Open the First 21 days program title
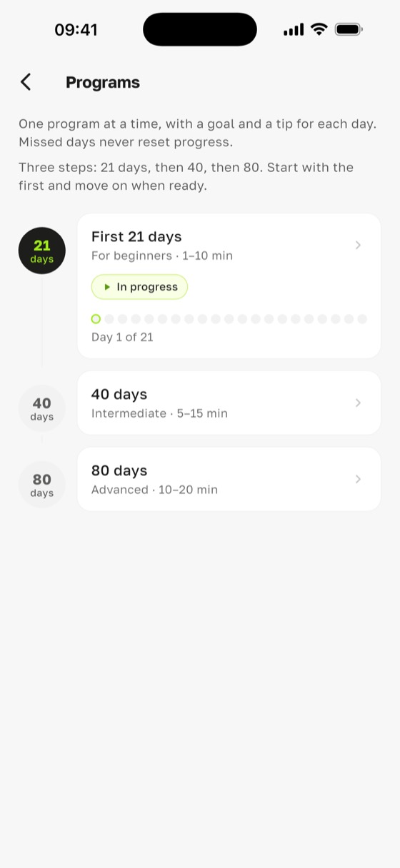Image resolution: width=400 pixels, height=868 pixels. tap(136, 237)
